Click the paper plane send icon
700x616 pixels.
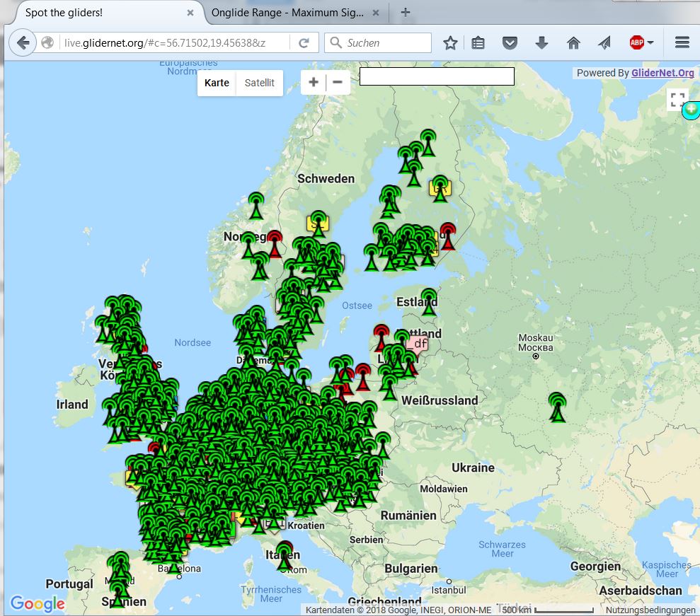(604, 43)
